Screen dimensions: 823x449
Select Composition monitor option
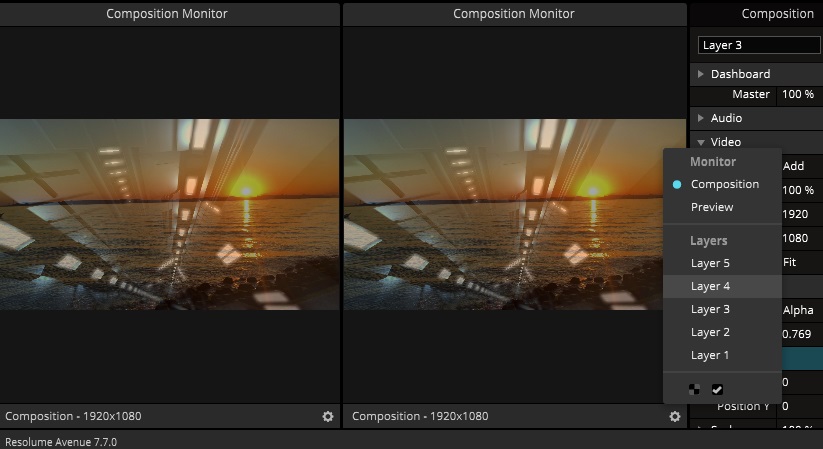tap(722, 184)
